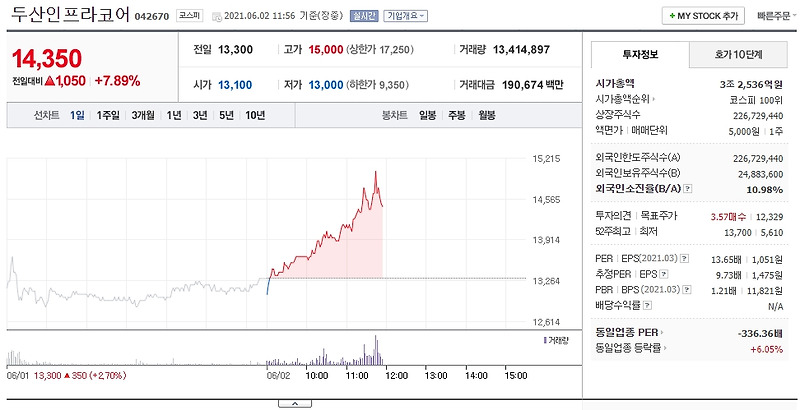Click the 거래대금 value 190,674 백만

(x=533, y=85)
